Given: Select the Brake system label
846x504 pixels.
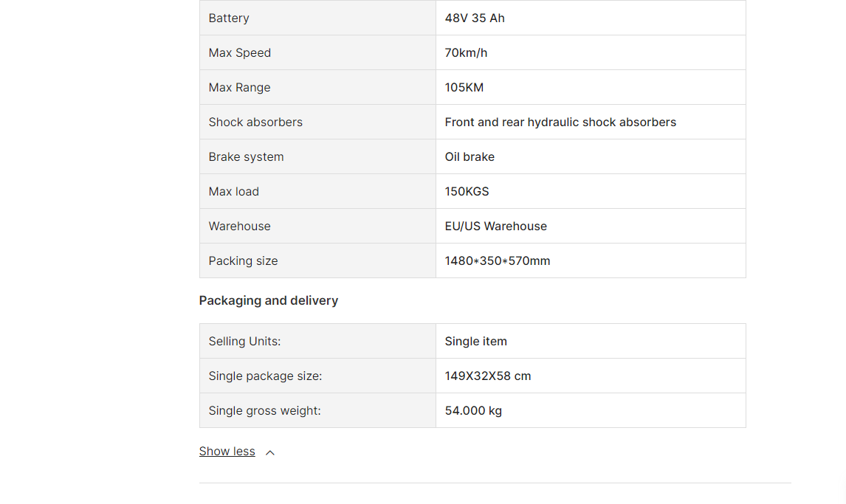Looking at the screenshot, I should tap(246, 156).
